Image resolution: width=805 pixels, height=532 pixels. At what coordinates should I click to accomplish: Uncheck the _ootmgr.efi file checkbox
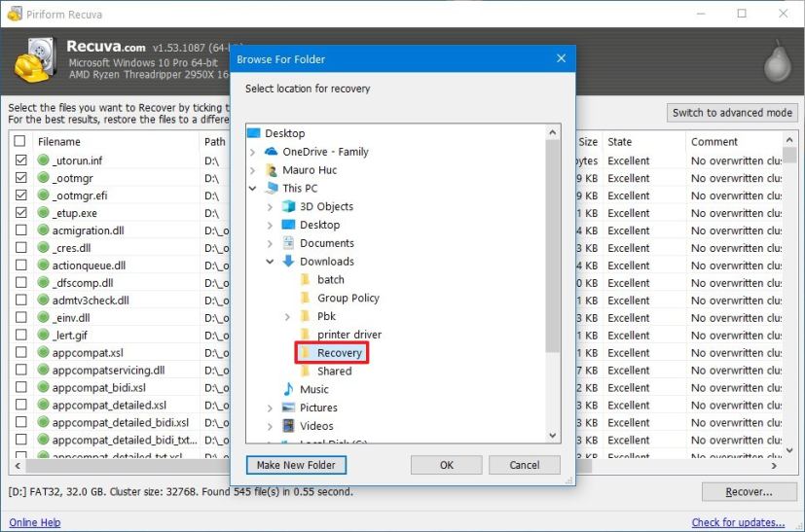[21, 195]
